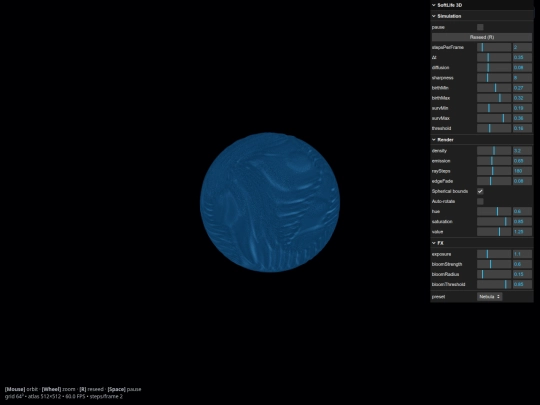The width and height of the screenshot is (540, 405).
Task: Adjust the emission slider
Action: pyautogui.click(x=494, y=161)
